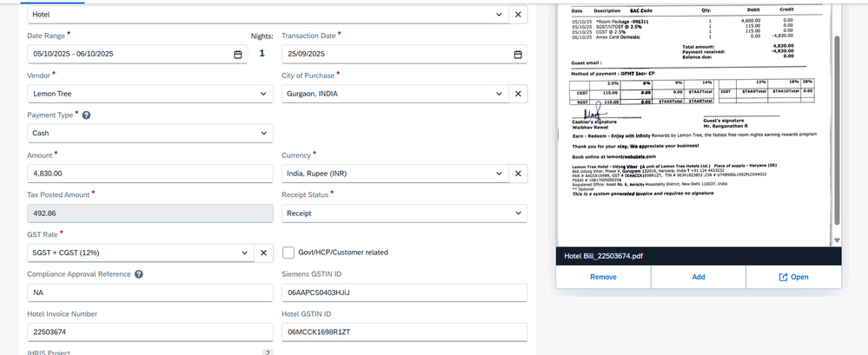Screen dimensions: 868x355
Task: Click Add to attach another receipt
Action: [x=698, y=277]
